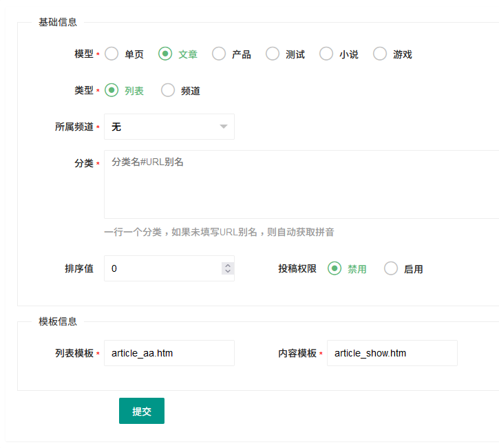The height and width of the screenshot is (448, 499).
Task: Choose the 产品 model option
Action: coord(219,54)
